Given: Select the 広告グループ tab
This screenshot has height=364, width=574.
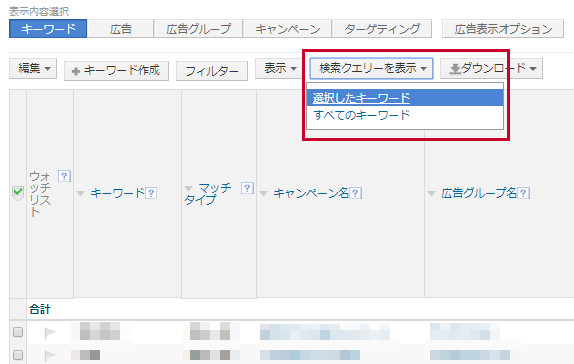Looking at the screenshot, I should pos(198,29).
